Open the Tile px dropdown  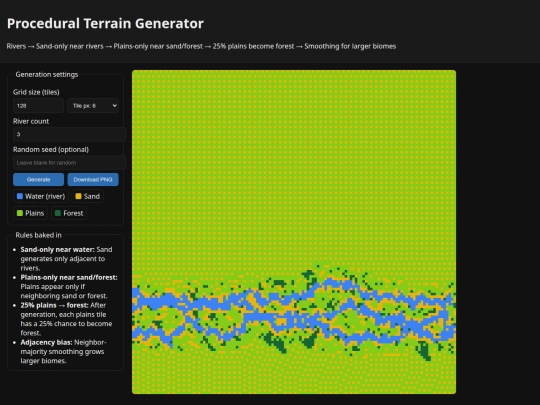(x=93, y=106)
